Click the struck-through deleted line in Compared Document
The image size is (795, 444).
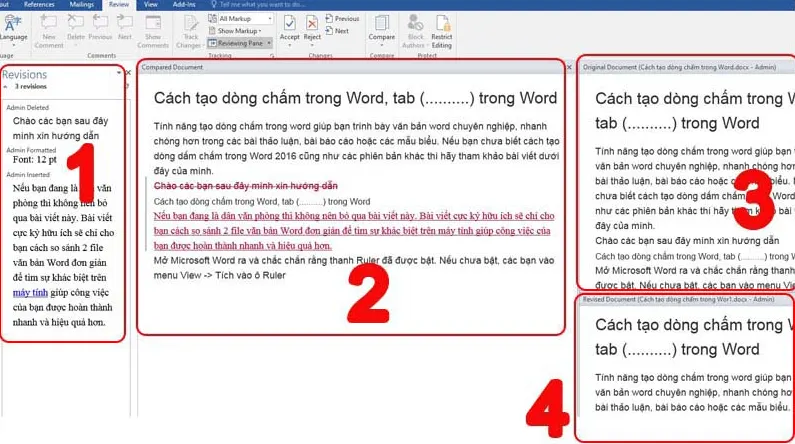(x=246, y=186)
